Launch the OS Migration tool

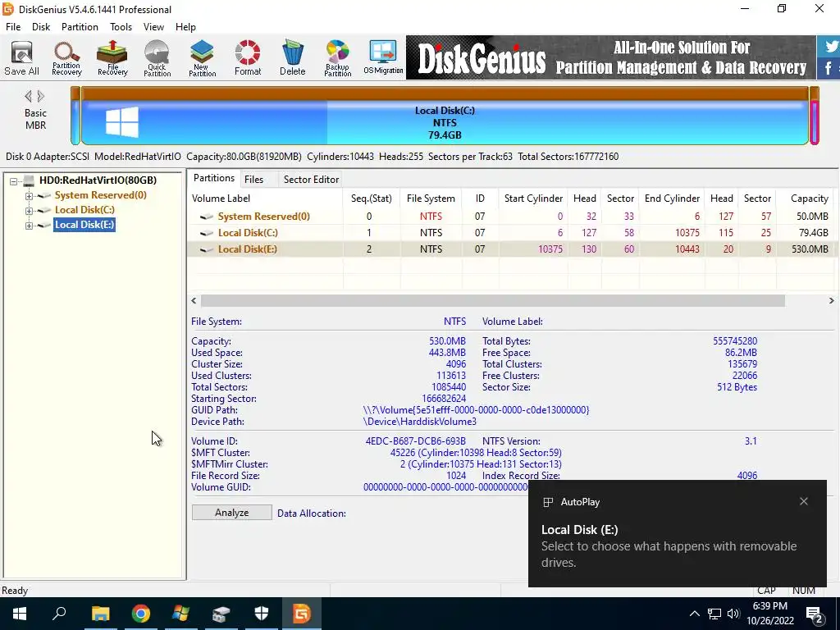[x=383, y=58]
